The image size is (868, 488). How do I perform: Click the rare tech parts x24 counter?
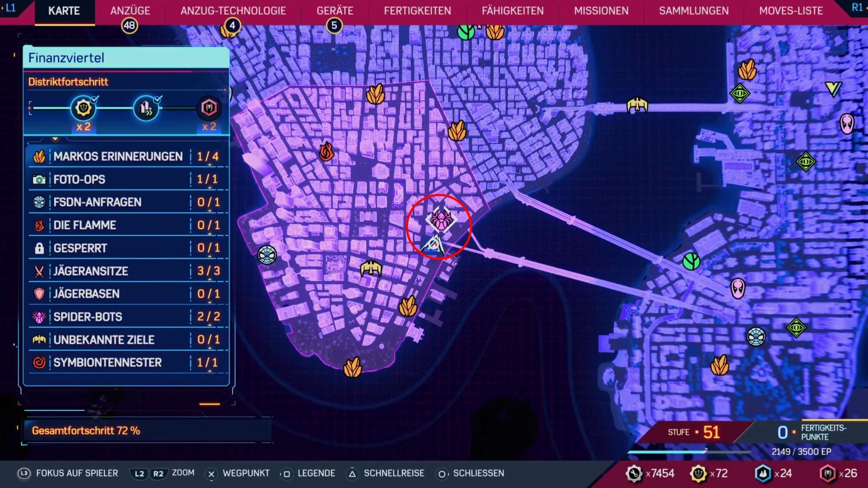pos(774,473)
